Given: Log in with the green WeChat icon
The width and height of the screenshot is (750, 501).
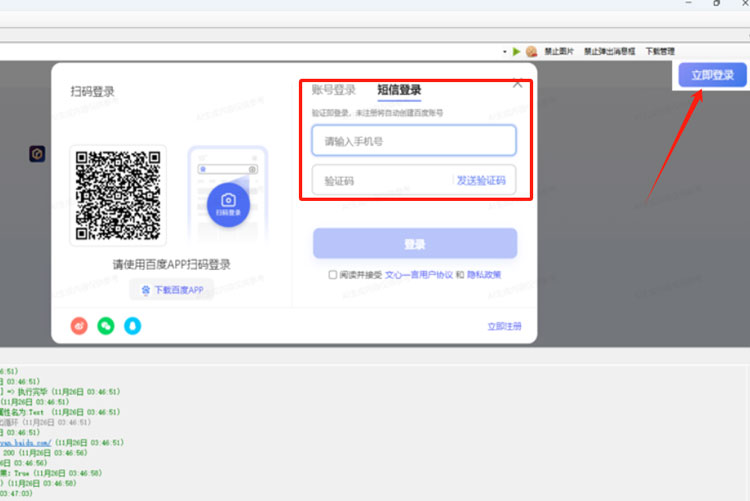Looking at the screenshot, I should coord(106,326).
